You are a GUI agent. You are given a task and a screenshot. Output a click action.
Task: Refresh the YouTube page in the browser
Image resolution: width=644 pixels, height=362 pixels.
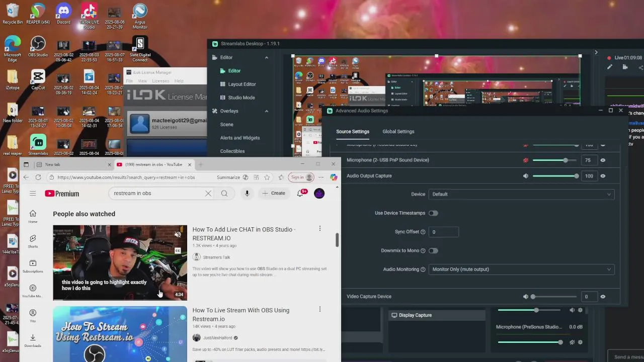click(x=38, y=177)
